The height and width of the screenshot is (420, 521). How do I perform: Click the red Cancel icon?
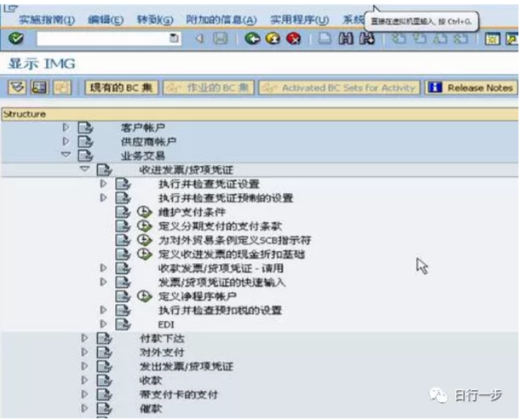point(293,39)
